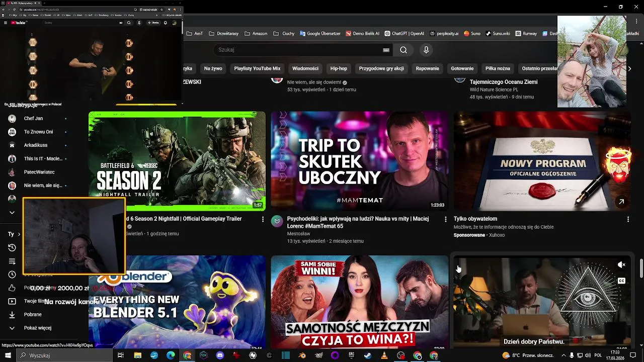Play Everything New Blender 5.1 thumbnail
644x362 pixels.
pos(177,302)
